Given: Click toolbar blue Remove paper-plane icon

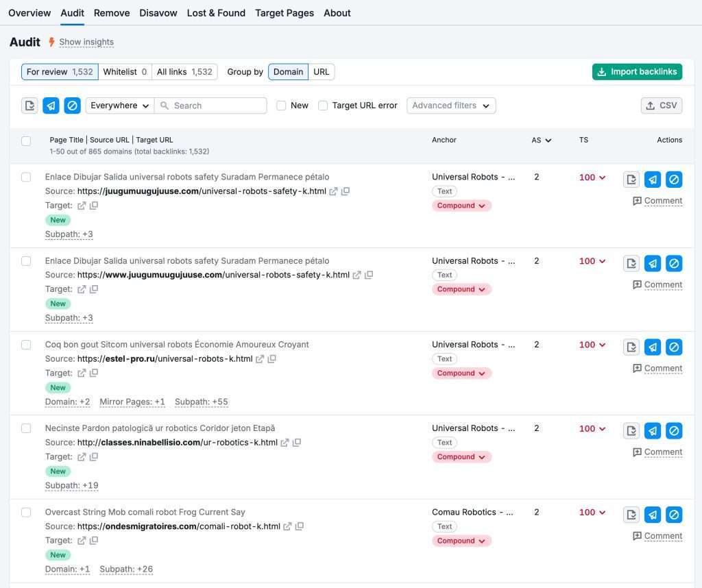Looking at the screenshot, I should point(51,106).
